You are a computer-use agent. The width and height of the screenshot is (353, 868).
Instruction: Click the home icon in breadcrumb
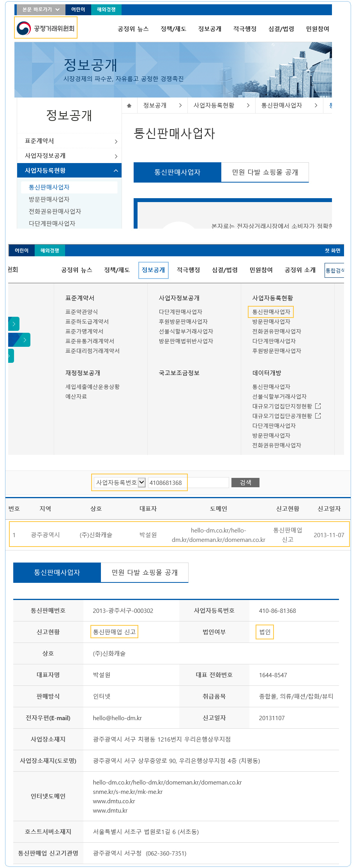click(x=129, y=105)
